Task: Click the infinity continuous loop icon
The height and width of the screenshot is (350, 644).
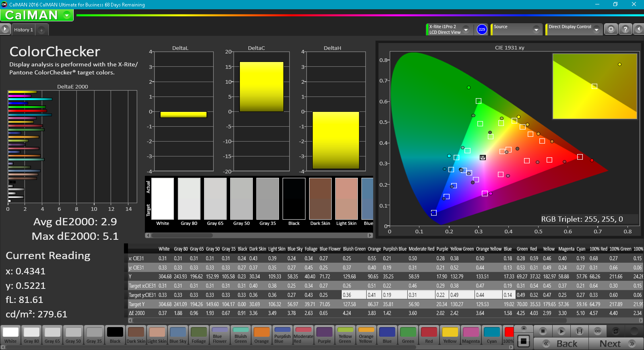Action: pos(598,331)
